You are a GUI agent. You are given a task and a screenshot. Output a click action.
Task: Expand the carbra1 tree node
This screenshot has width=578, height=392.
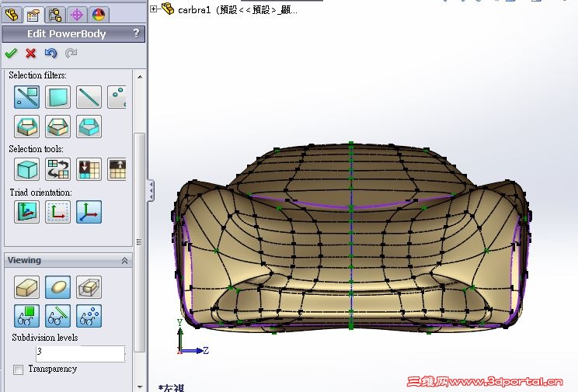(x=154, y=9)
